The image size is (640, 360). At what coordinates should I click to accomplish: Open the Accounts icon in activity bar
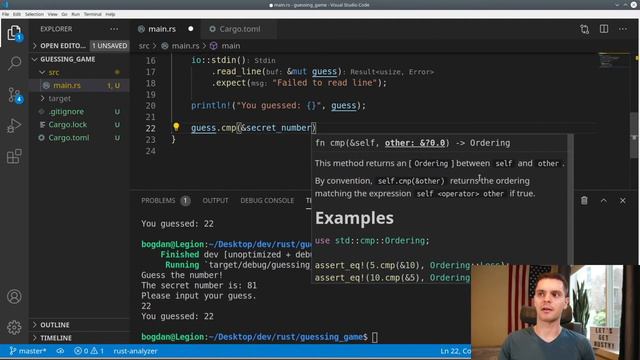(x=14, y=296)
